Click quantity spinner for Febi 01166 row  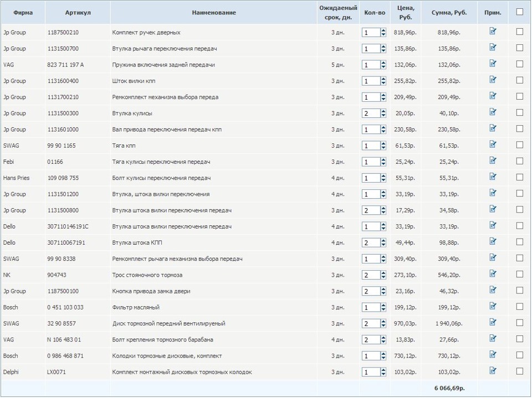point(383,162)
